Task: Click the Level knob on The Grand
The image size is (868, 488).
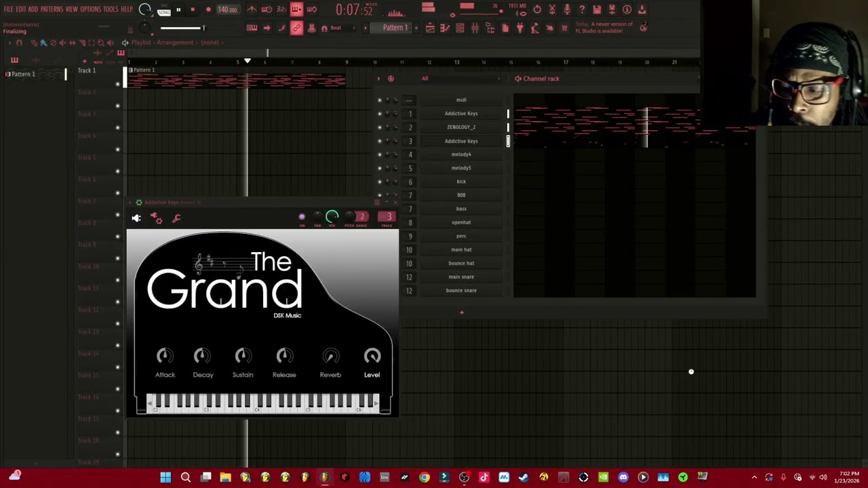Action: 372,356
